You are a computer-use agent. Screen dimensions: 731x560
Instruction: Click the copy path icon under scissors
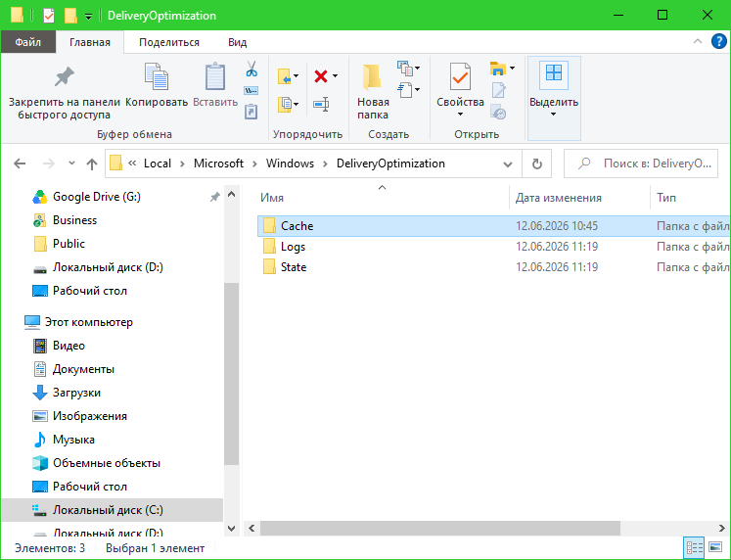pos(251,90)
